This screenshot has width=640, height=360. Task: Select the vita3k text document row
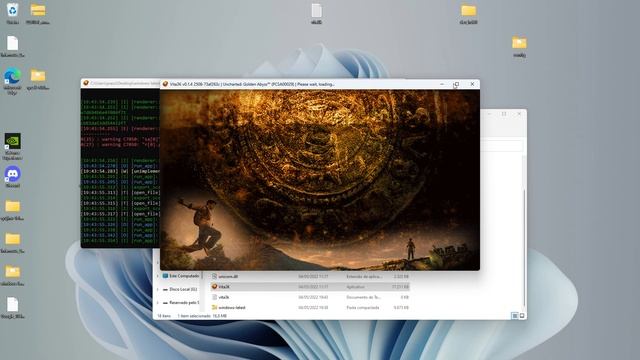pos(310,297)
